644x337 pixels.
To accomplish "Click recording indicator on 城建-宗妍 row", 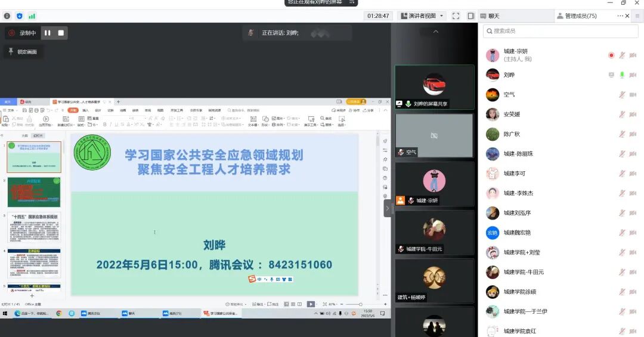I will 611,55.
